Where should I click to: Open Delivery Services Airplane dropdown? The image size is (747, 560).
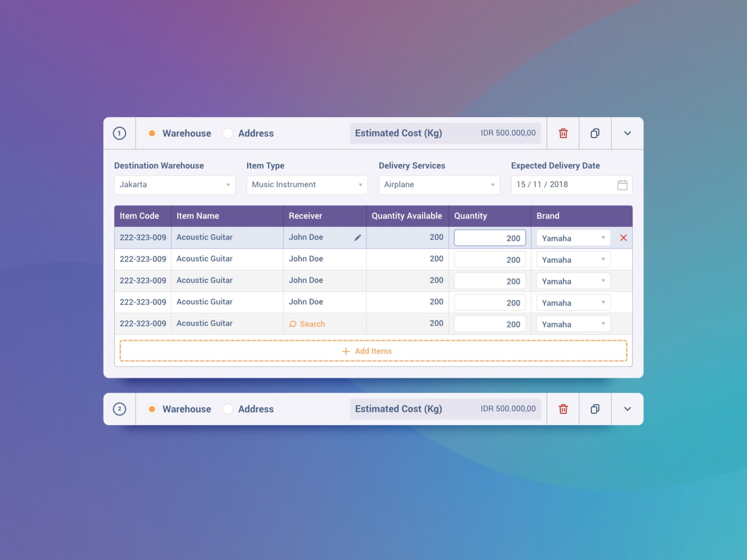click(x=439, y=185)
